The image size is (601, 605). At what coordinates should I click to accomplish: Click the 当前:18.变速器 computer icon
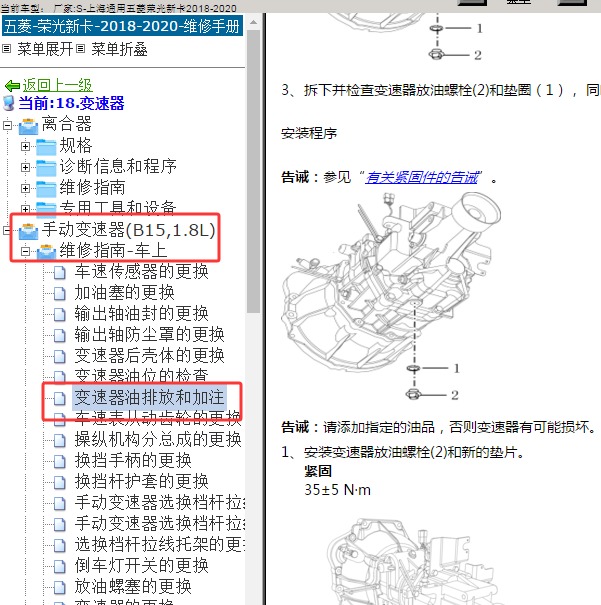(x=9, y=103)
